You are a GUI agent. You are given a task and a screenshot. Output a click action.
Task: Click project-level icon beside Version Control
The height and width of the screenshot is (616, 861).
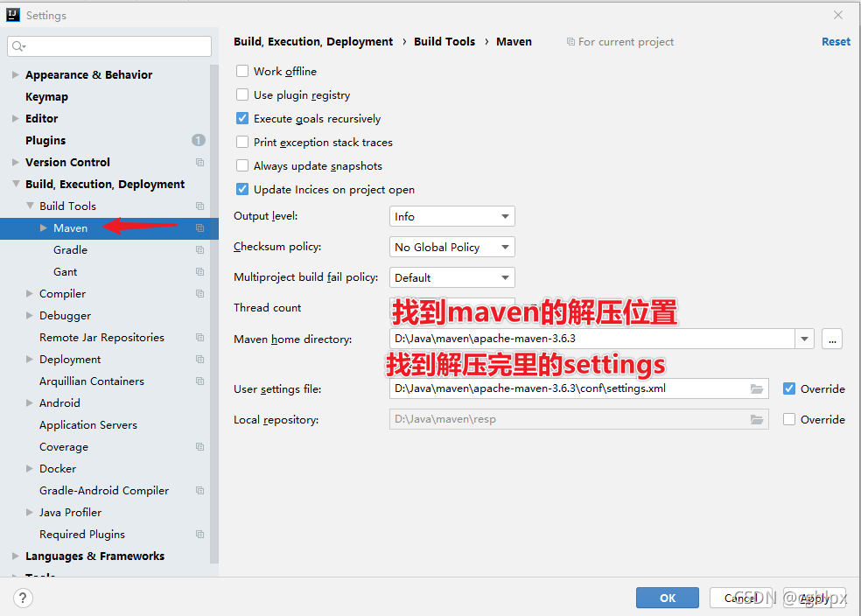[x=199, y=163]
